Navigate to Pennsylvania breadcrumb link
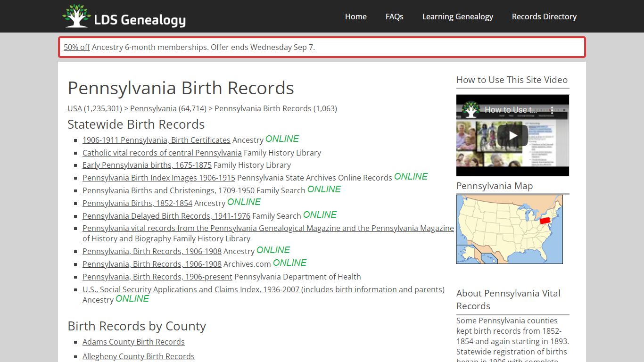Screen dimensions: 644x362 [153, 108]
